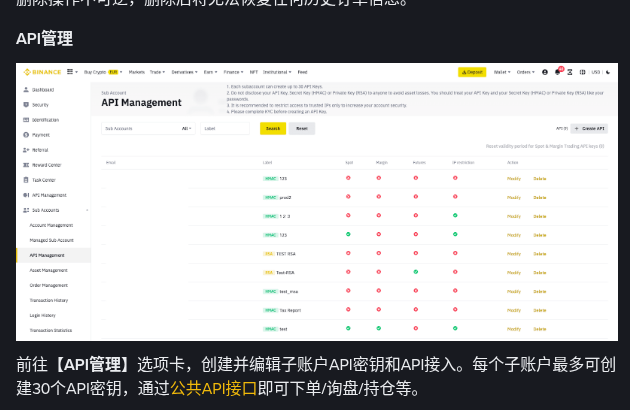Click Delete for the TEST RSA key
This screenshot has width=630, height=410.
540,254
